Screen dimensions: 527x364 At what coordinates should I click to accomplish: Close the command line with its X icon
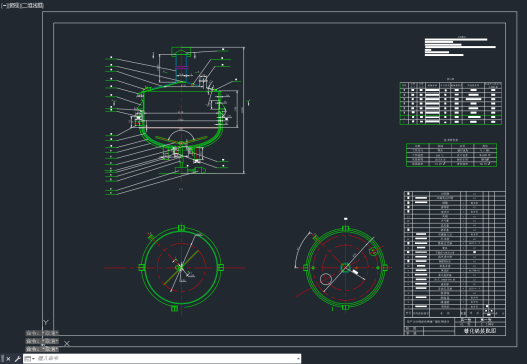pos(8,359)
